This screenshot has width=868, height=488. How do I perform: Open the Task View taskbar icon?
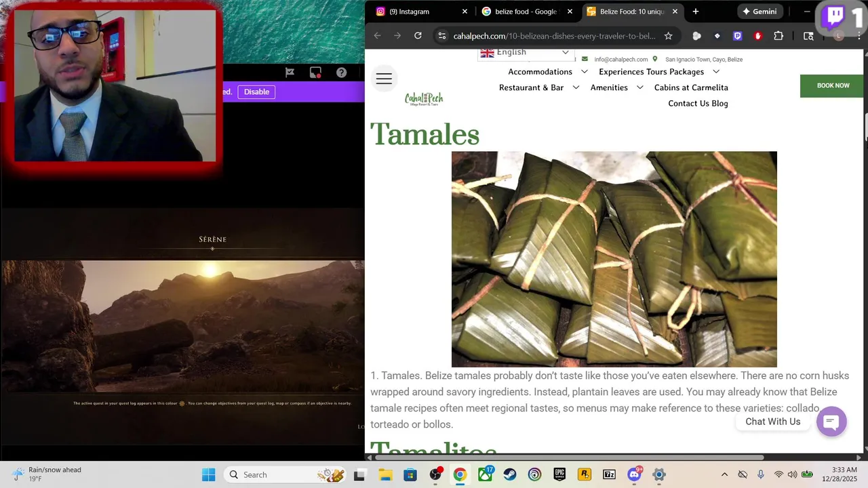coord(359,474)
